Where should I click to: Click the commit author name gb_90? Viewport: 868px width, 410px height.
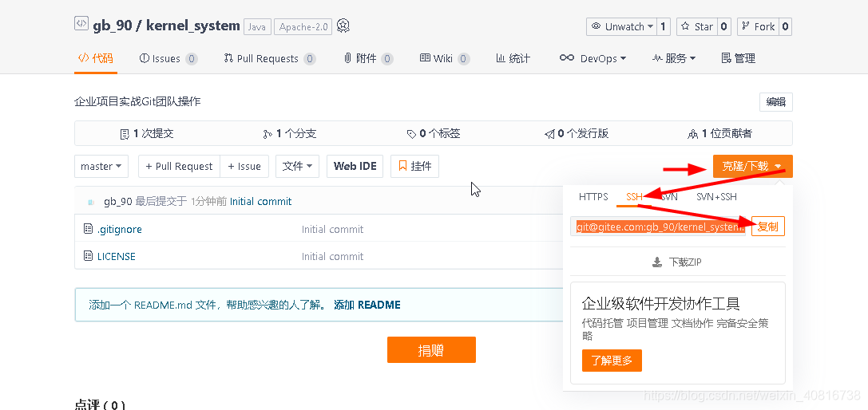(x=118, y=201)
